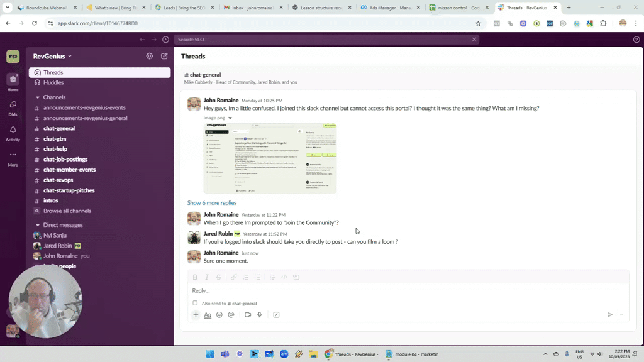
Task: Record a video clip with camera icon
Action: coord(248,315)
